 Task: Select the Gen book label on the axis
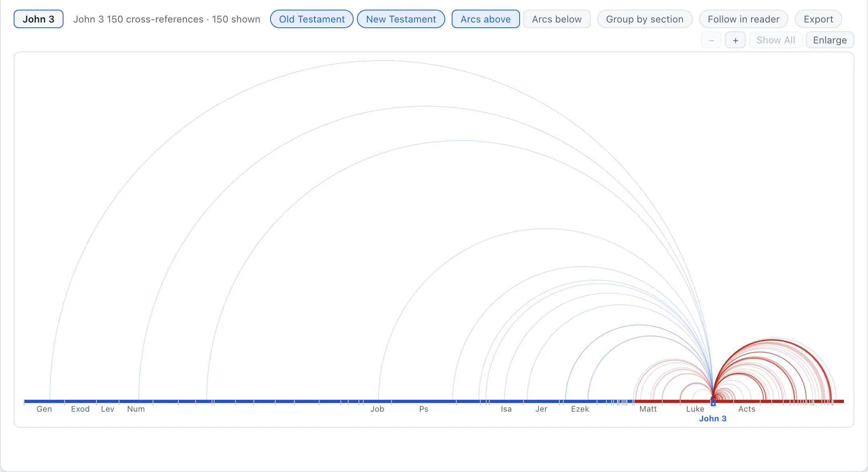pos(44,409)
